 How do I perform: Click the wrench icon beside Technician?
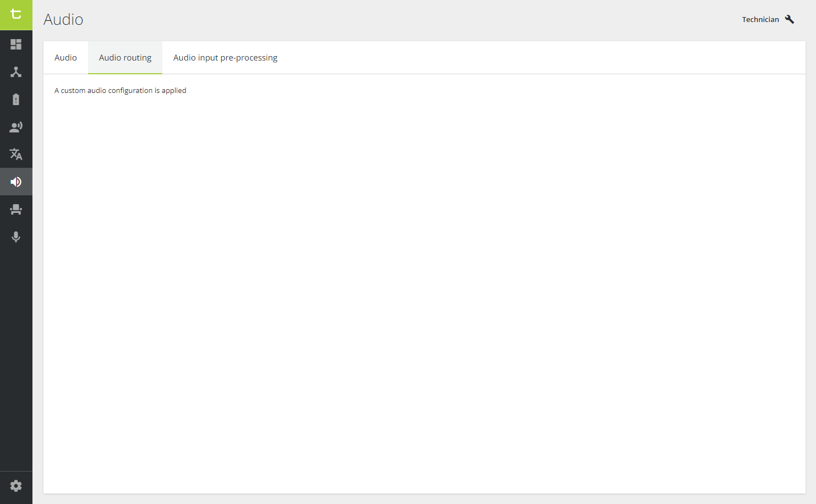[790, 19]
